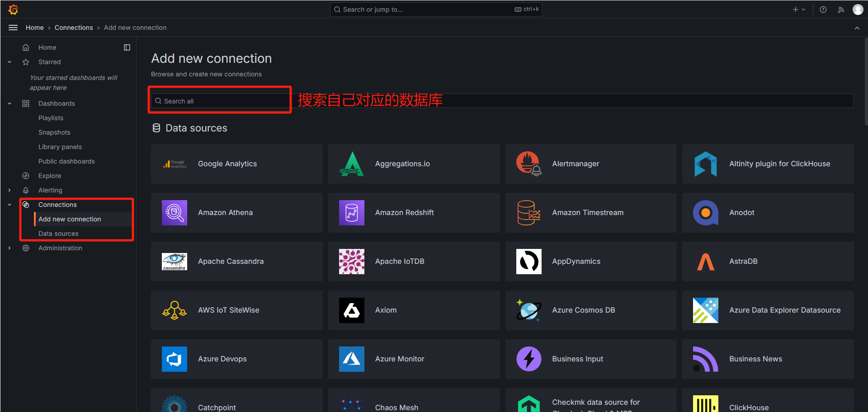The width and height of the screenshot is (868, 412).
Task: Open the news RSS feed icon
Action: coord(841,9)
